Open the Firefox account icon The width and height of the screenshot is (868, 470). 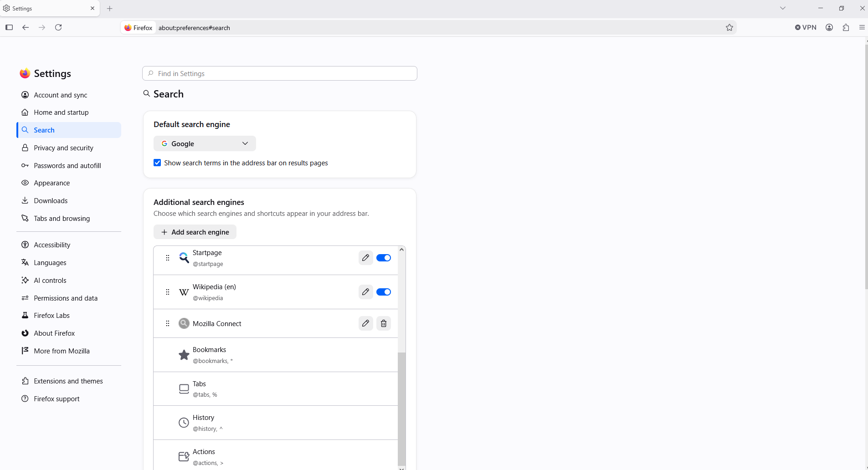pos(829,27)
